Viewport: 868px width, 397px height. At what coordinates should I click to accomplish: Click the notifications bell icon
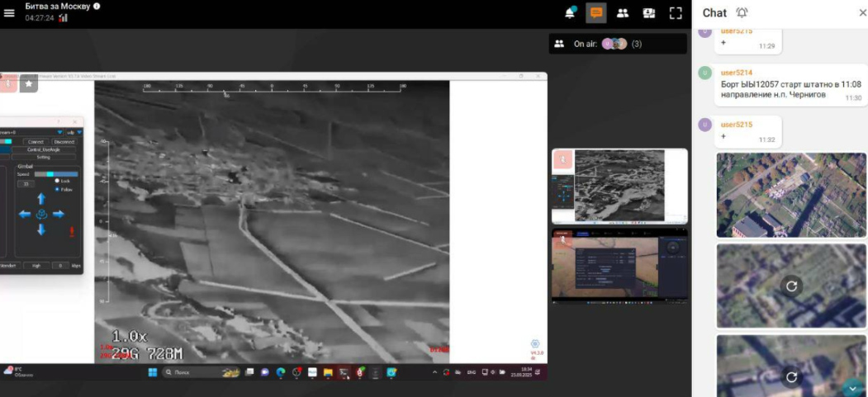570,13
